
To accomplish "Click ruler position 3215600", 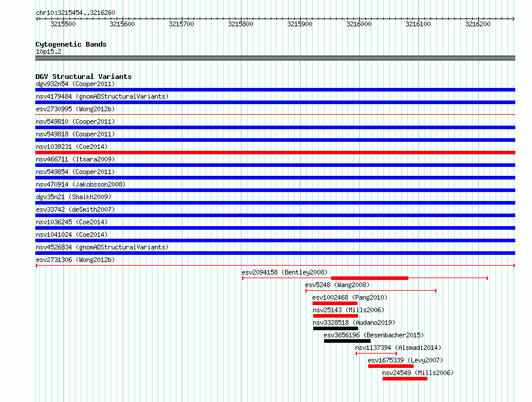I will 122,24.
